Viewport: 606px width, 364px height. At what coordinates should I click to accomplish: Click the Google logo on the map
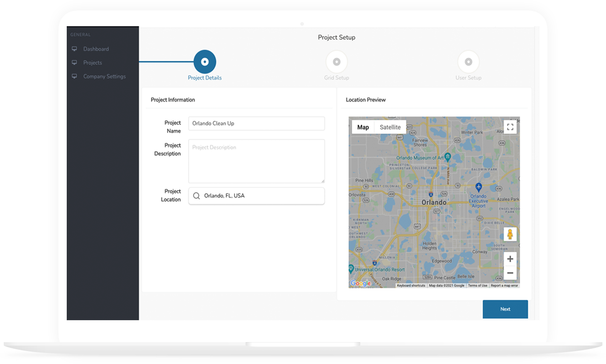pos(361,284)
